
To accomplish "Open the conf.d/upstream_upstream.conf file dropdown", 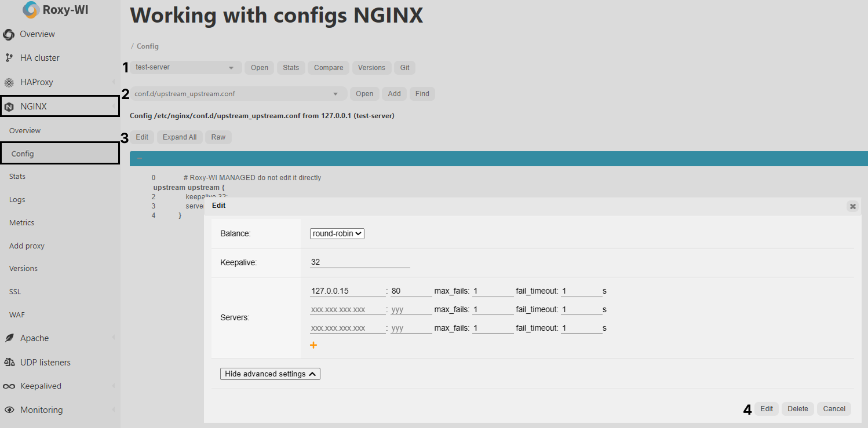I will point(238,94).
